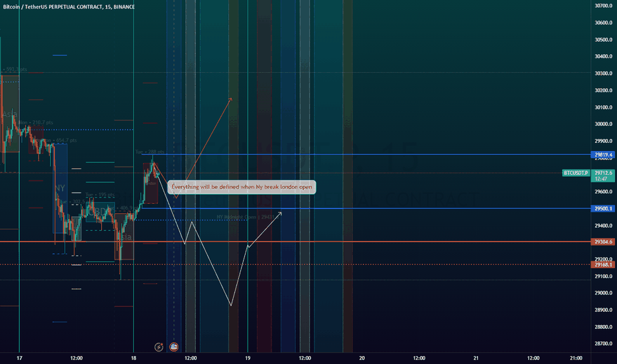The height and width of the screenshot is (364, 617).
Task: Click the 28700.0 price axis label
Action: 603,344
